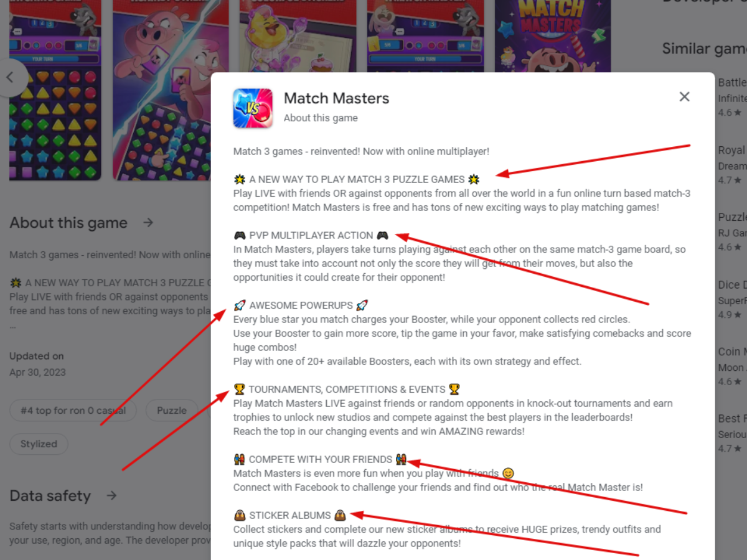Image resolution: width=747 pixels, height=560 pixels.
Task: Click the sticker emoji after STICKER ALBUMS
Action: tap(340, 515)
